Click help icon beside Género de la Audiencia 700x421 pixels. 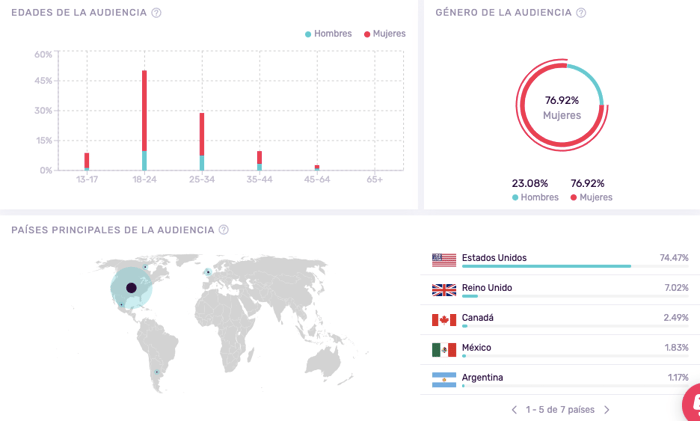581,13
